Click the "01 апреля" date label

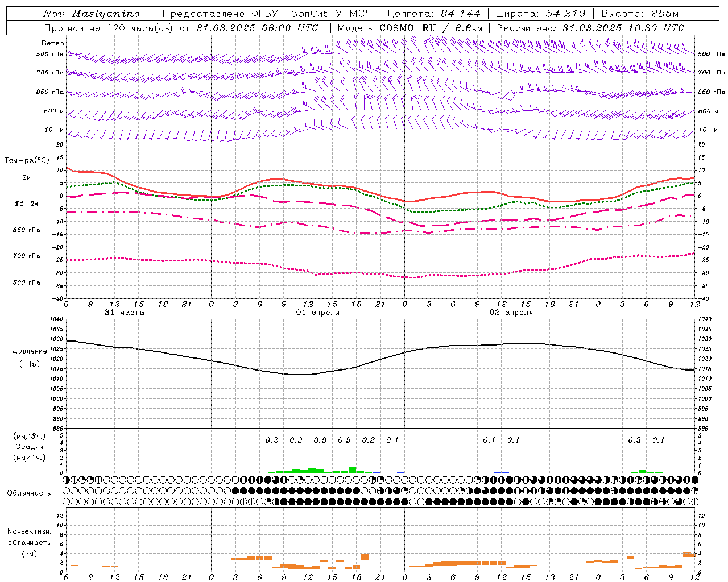[318, 313]
